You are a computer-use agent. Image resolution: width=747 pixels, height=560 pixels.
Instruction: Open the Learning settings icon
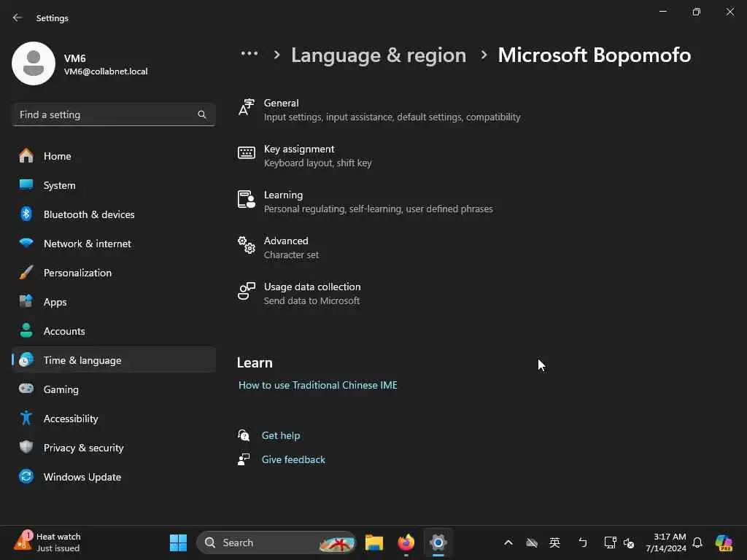click(x=247, y=199)
